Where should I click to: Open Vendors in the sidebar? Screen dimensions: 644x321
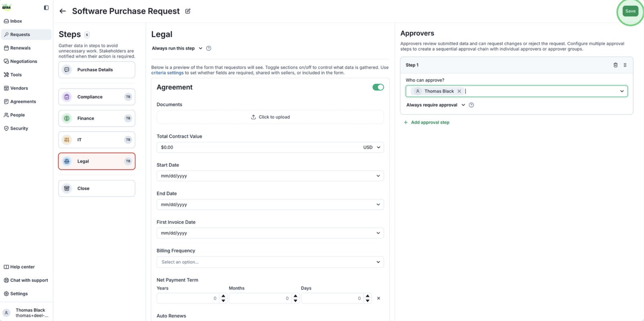26,88
